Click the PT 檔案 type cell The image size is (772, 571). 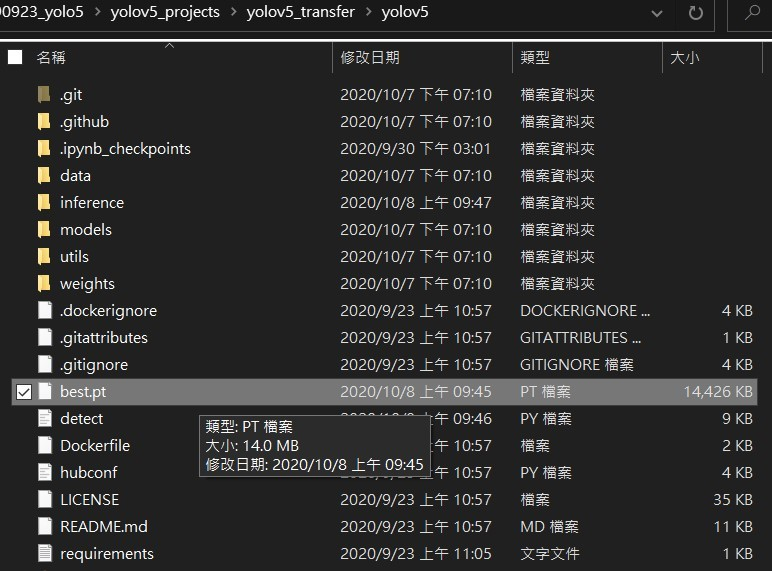[x=546, y=392]
